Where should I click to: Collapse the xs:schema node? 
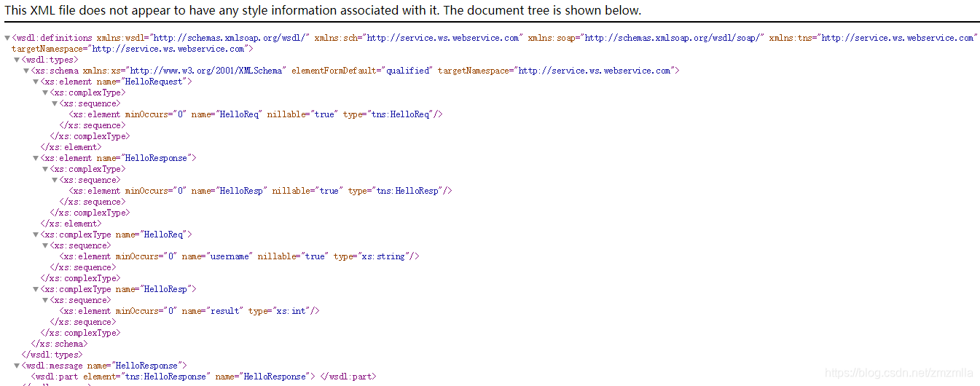click(x=26, y=71)
